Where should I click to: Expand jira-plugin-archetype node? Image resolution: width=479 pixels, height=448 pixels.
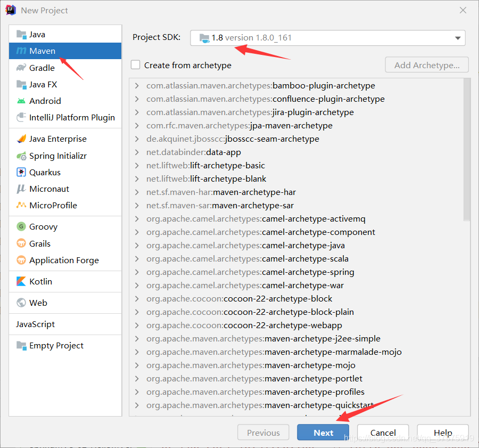pos(137,112)
